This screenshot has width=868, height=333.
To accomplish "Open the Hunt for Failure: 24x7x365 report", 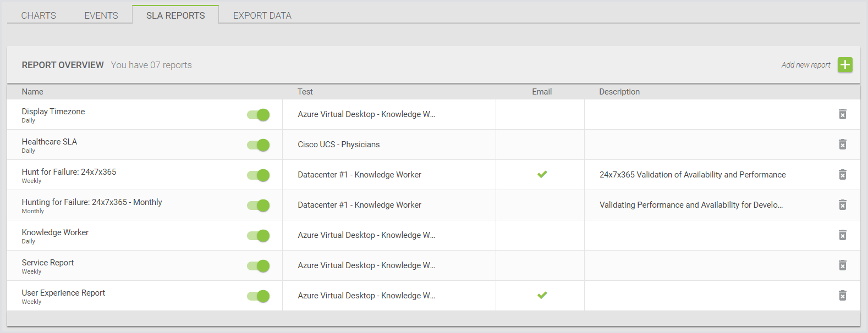I will click(69, 172).
